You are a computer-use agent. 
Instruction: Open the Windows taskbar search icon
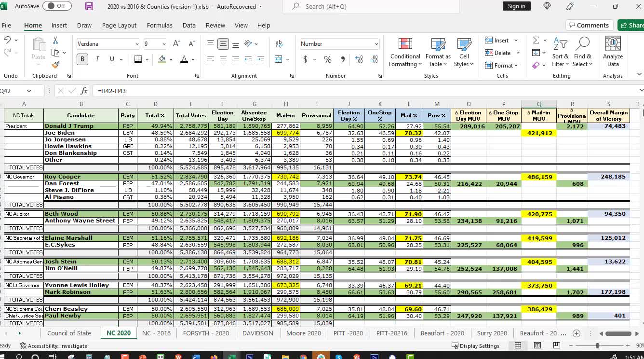19,356
